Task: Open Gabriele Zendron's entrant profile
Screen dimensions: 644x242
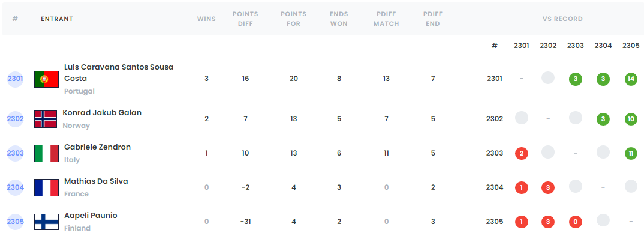Action: [x=97, y=147]
